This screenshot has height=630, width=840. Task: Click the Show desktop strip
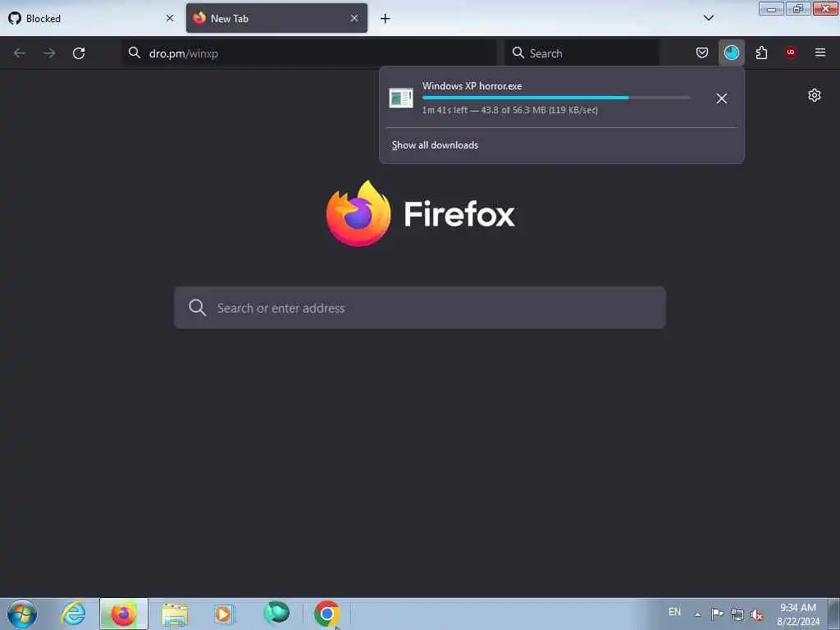(x=834, y=614)
